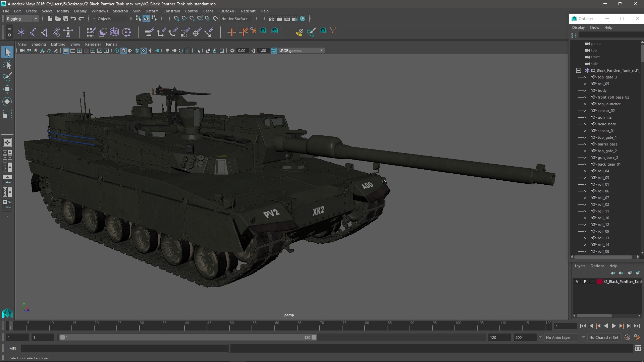Activate the Scale tool in the toolbox
The width and height of the screenshot is (644, 362).
point(7,114)
